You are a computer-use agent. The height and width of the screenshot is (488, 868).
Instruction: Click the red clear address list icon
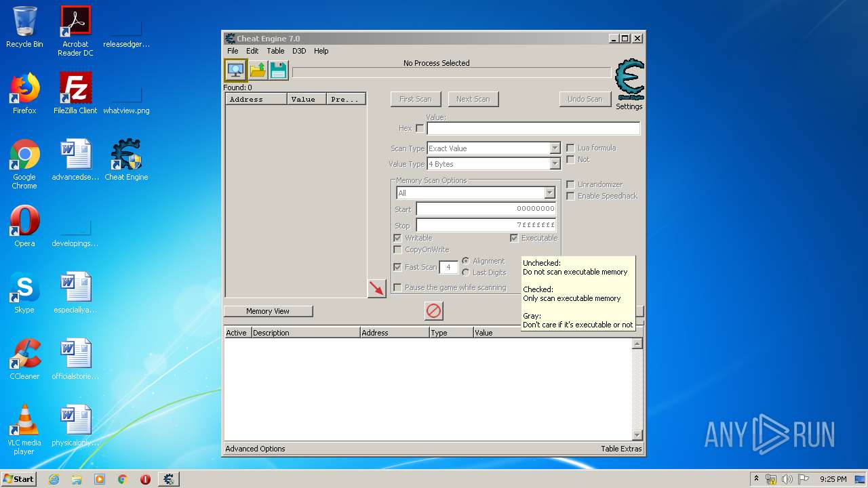[433, 311]
